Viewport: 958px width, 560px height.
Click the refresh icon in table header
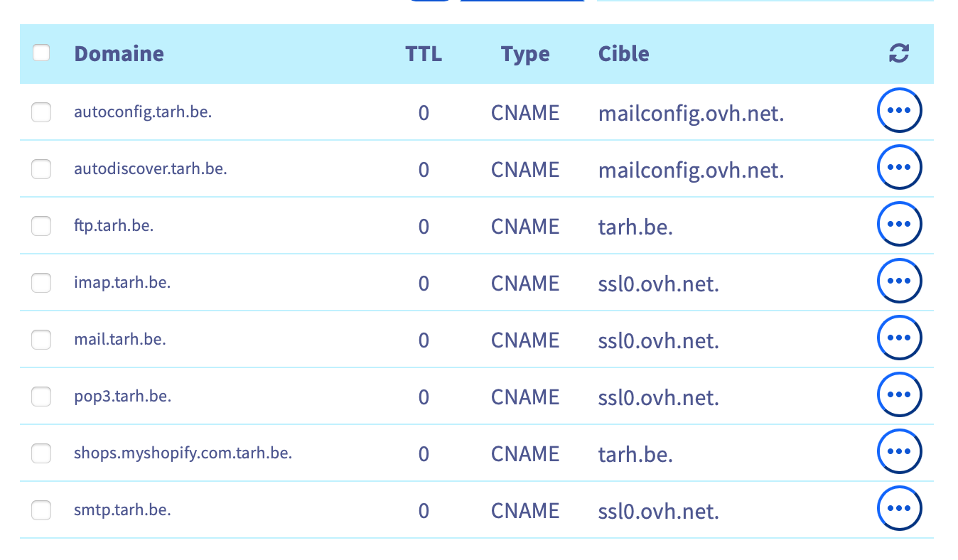[x=899, y=53]
